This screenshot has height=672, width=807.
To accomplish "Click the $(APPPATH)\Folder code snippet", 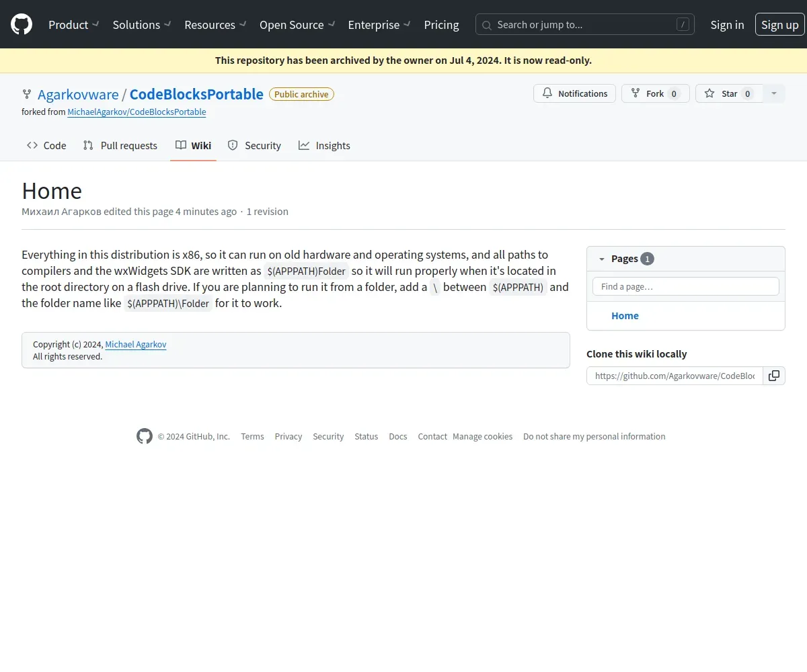I will point(168,304).
